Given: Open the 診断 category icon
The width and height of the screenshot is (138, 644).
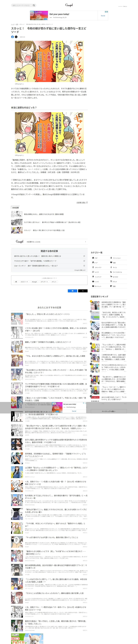Looking at the screenshot, I should pos(111,286).
